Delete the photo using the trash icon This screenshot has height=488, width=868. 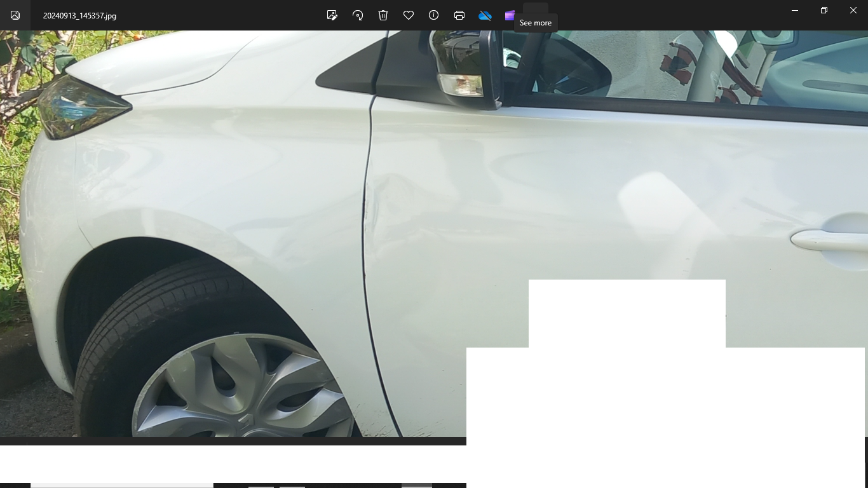(x=383, y=15)
